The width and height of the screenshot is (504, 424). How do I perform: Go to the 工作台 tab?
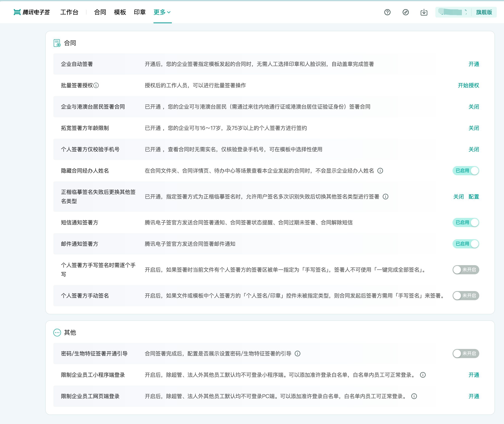[69, 12]
